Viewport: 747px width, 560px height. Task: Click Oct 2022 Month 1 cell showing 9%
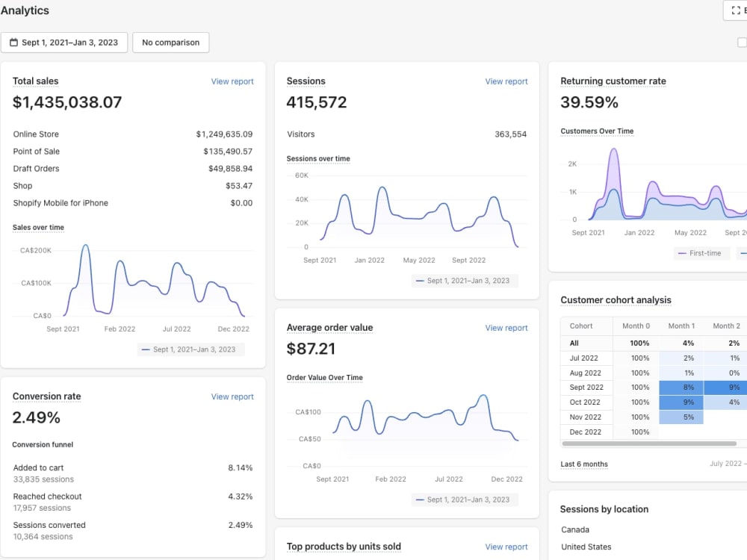[681, 402]
